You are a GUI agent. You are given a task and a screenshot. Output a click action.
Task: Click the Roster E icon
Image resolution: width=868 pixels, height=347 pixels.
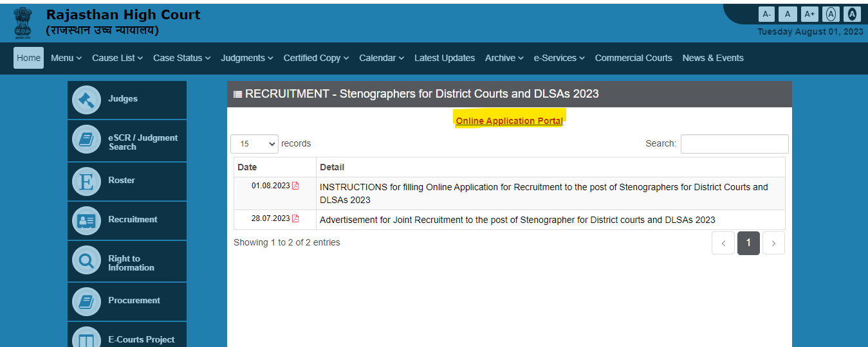tap(86, 181)
